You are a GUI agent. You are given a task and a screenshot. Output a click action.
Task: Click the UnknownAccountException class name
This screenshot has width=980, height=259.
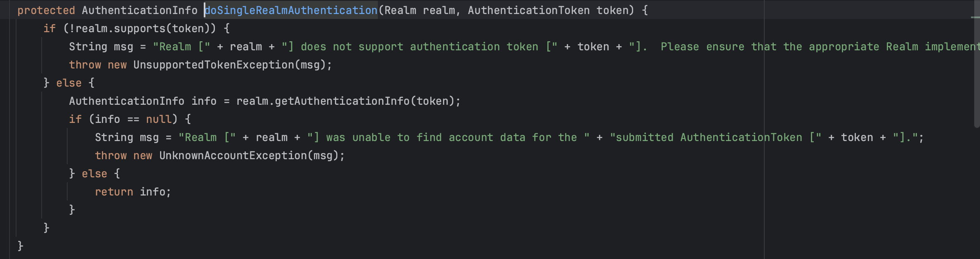pyautogui.click(x=233, y=155)
